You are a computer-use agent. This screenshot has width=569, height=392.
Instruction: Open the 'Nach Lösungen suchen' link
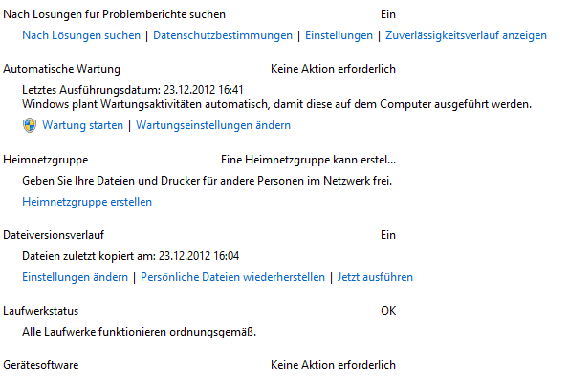click(81, 35)
